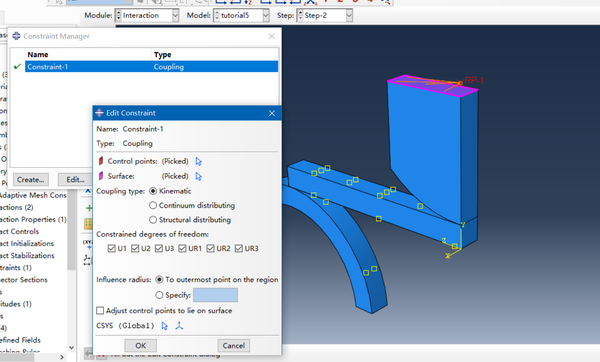Toggle the UR3 checkbox
The height and width of the screenshot is (362, 600).
(x=239, y=249)
